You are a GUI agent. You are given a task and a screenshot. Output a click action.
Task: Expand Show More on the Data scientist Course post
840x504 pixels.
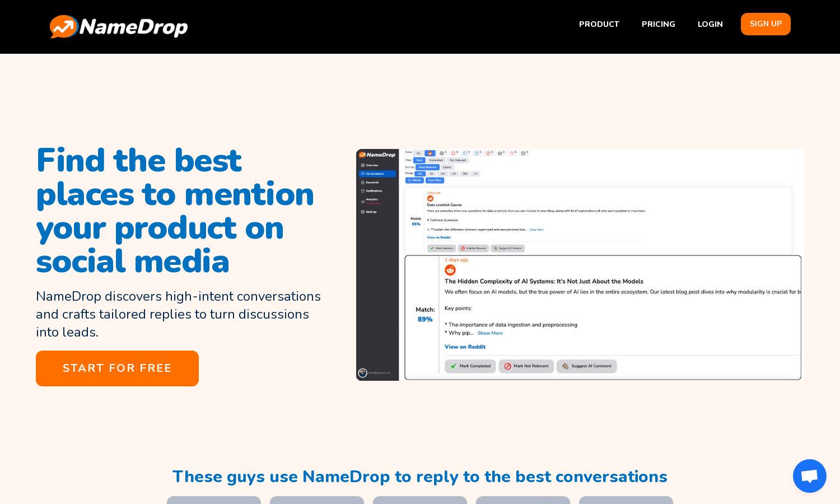[536, 230]
